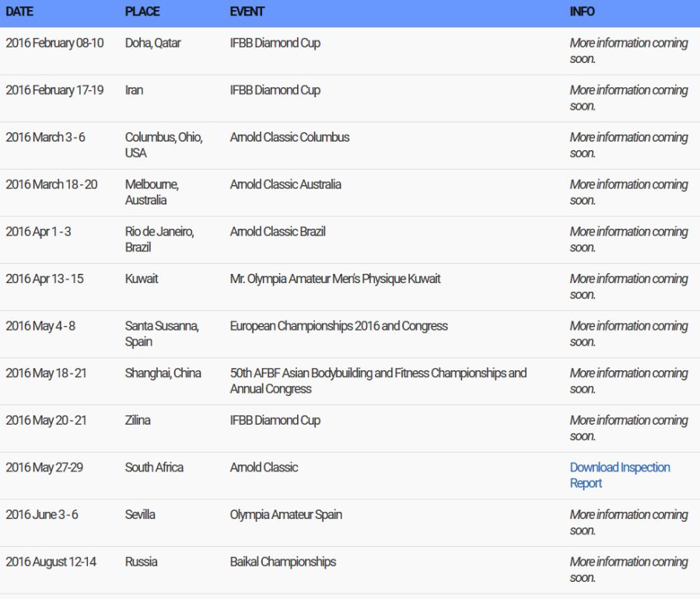
Task: Click the EVENT column header
Action: (247, 12)
